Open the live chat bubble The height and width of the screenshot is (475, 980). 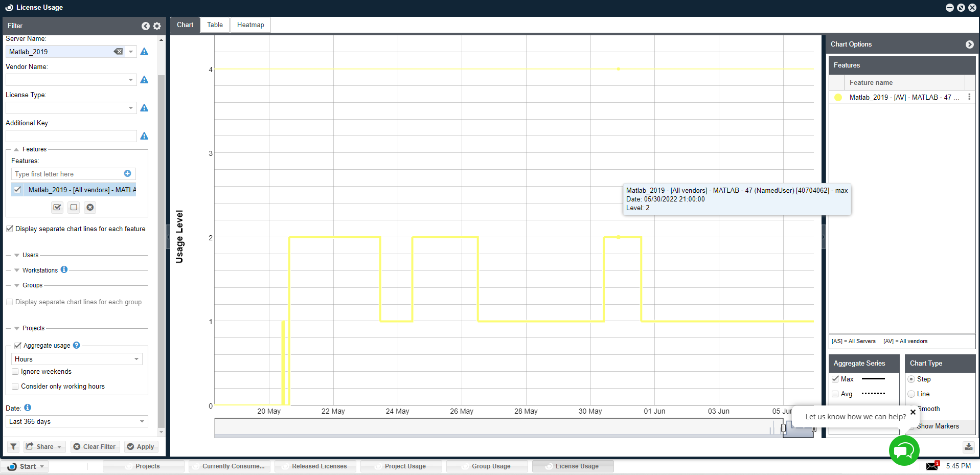(x=903, y=450)
